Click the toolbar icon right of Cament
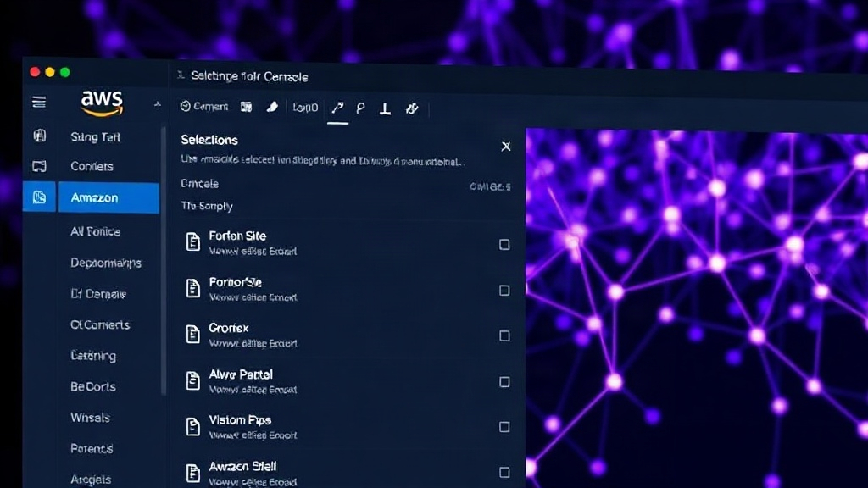The image size is (868, 488). point(247,107)
